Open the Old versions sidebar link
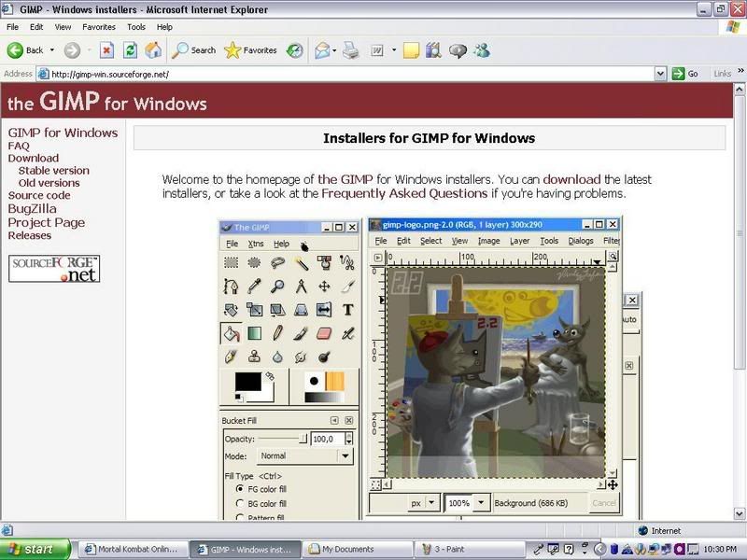Screen dimensions: 747x560 pos(49,183)
